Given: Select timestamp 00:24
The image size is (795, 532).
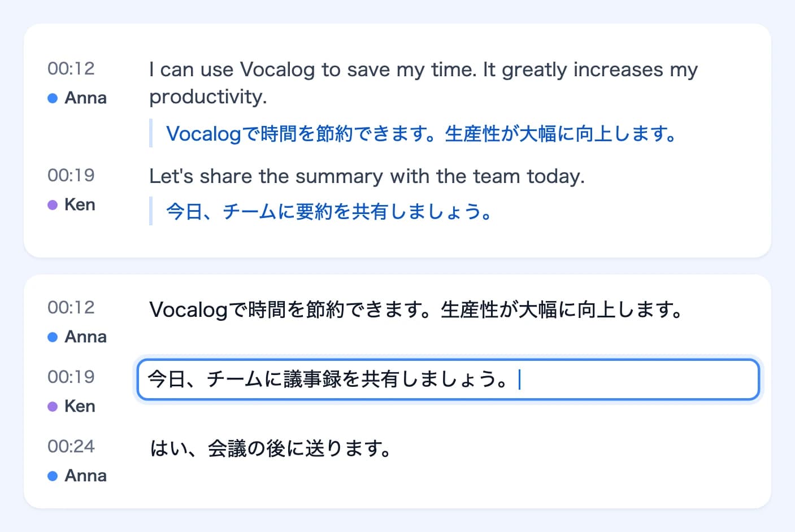Looking at the screenshot, I should click(x=71, y=446).
